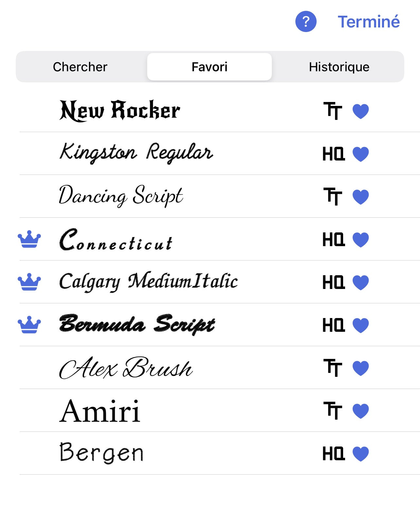Click the crown icon next to Bermuda Script
The image size is (420, 523).
pyautogui.click(x=29, y=325)
